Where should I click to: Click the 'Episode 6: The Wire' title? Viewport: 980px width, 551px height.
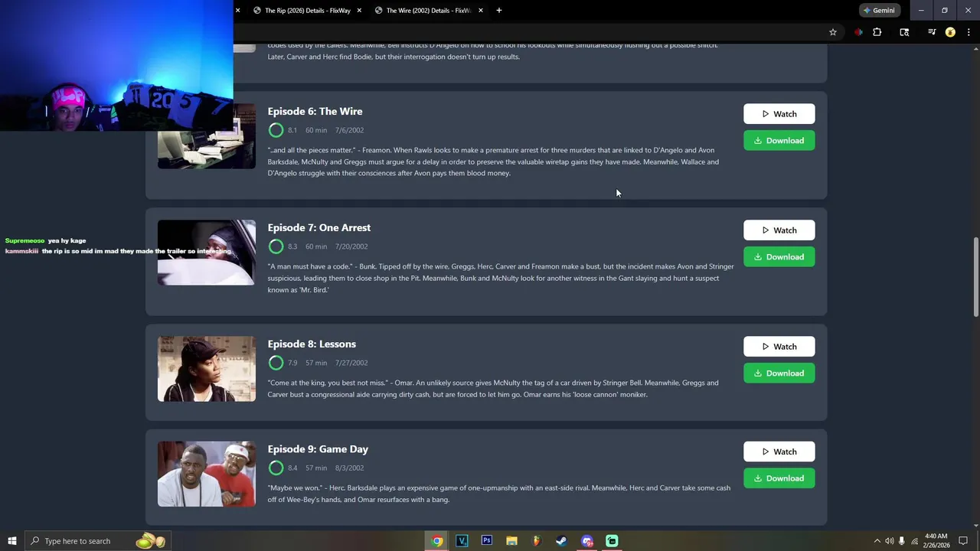(x=315, y=111)
